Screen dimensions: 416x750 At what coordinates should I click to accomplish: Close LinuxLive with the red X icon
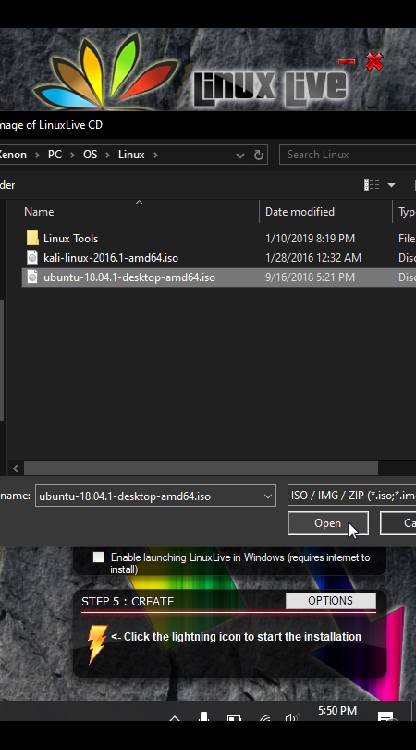point(374,62)
